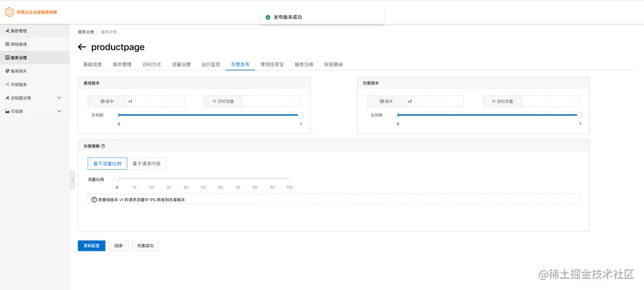
Task: Click the gray version 实时流量 value field
Action: click(x=550, y=101)
